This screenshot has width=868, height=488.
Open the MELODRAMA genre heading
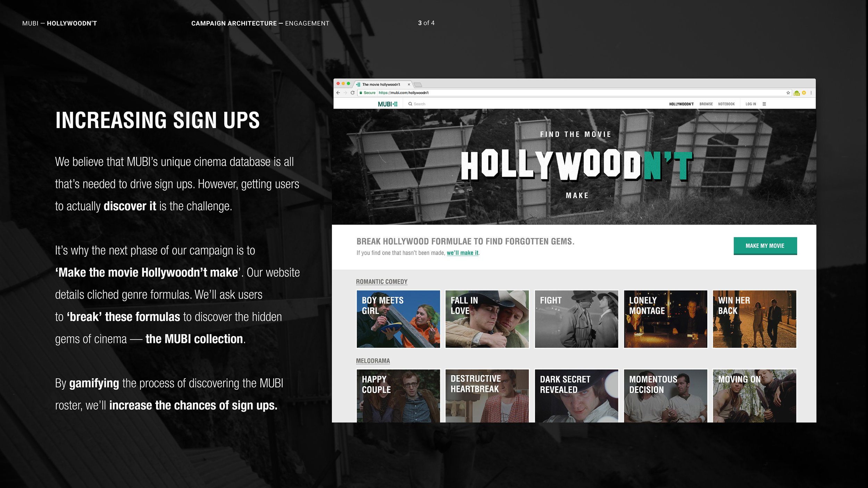pyautogui.click(x=373, y=361)
